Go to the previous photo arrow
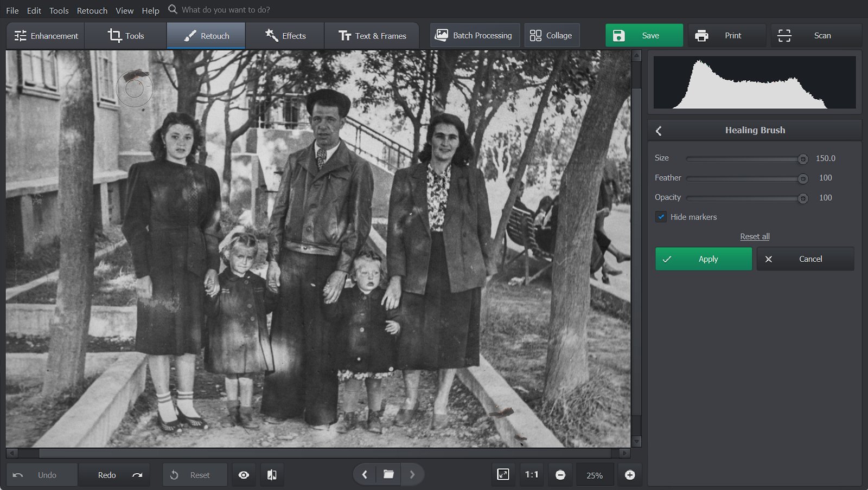The height and width of the screenshot is (490, 868). tap(365, 475)
